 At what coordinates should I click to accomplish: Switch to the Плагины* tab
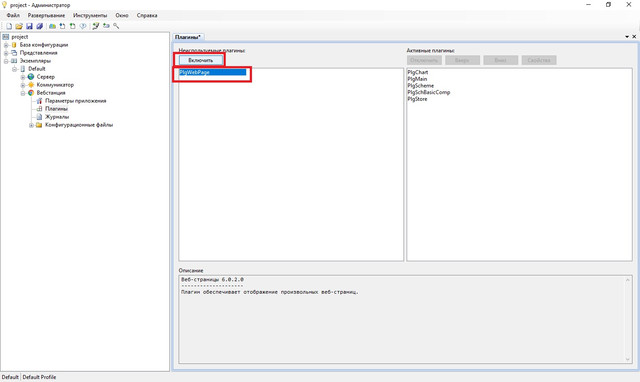[188, 37]
